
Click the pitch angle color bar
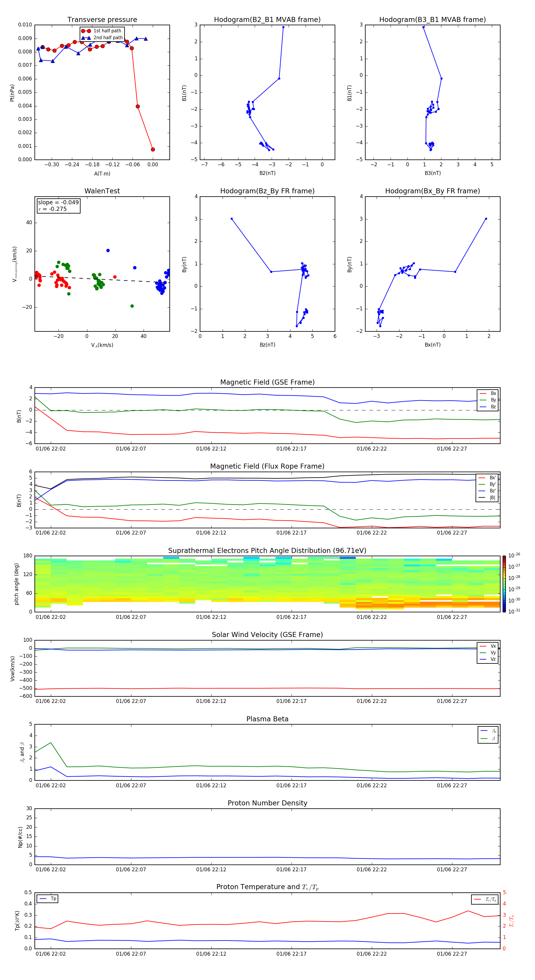504,584
